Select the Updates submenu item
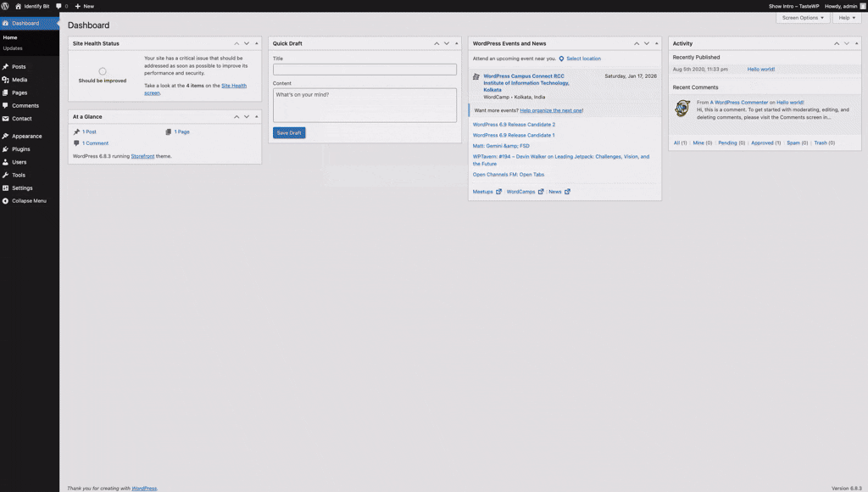 (13, 48)
